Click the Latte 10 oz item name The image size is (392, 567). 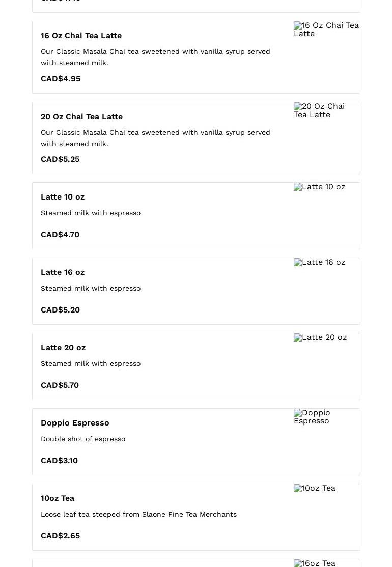click(x=63, y=197)
